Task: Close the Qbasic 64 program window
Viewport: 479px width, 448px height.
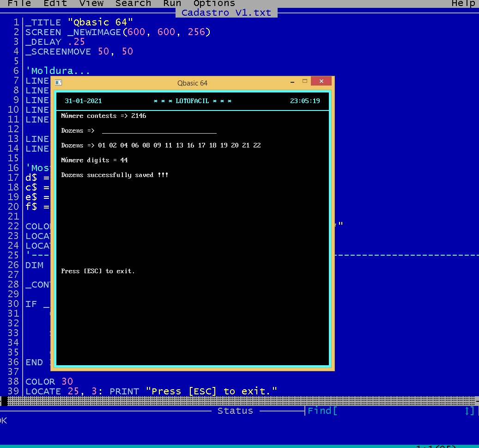Action: (x=321, y=81)
